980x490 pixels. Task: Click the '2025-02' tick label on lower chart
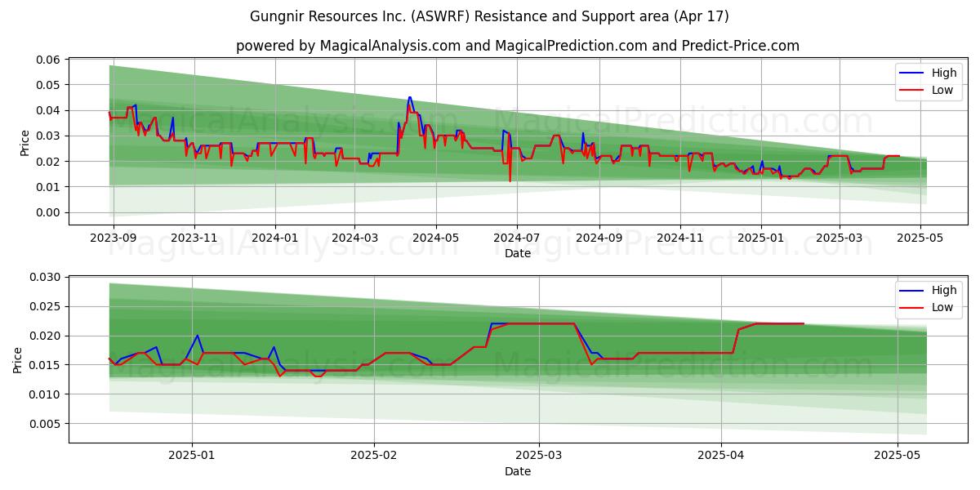tap(374, 455)
